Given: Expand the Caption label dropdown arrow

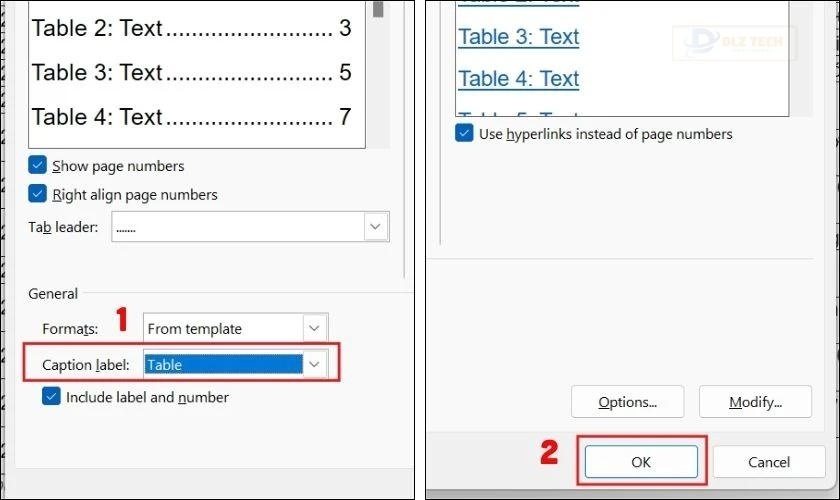Looking at the screenshot, I should (x=314, y=364).
